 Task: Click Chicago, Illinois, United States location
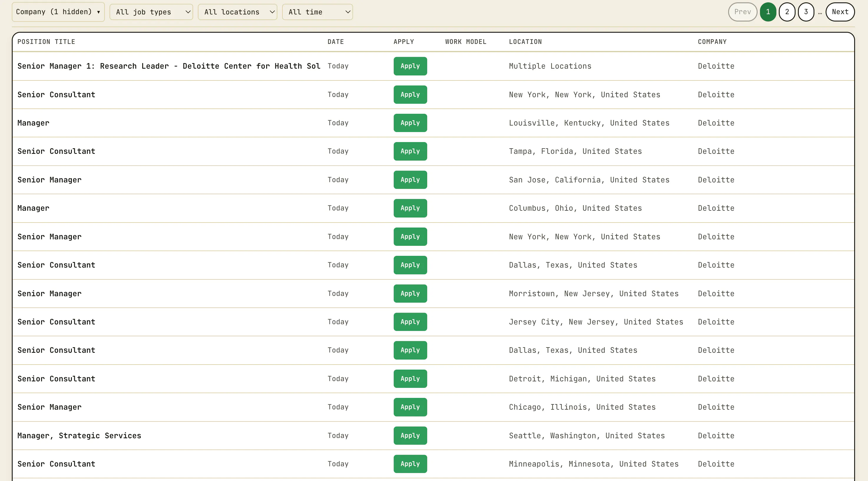pos(582,407)
